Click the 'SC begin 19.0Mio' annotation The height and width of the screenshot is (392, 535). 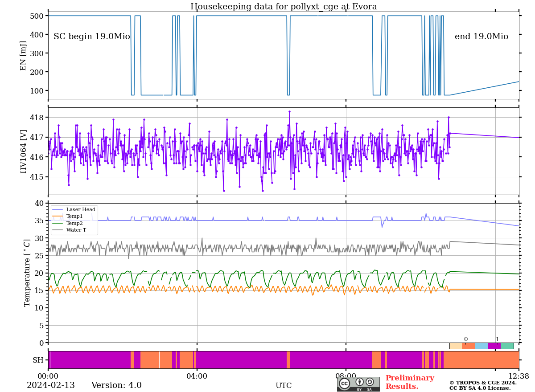[x=92, y=37]
